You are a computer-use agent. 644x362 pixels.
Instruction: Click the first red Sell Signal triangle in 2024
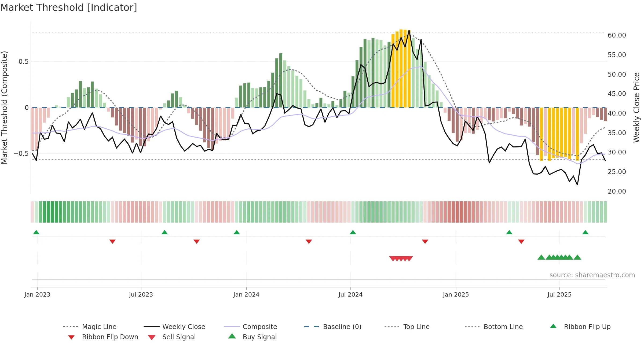393,258
